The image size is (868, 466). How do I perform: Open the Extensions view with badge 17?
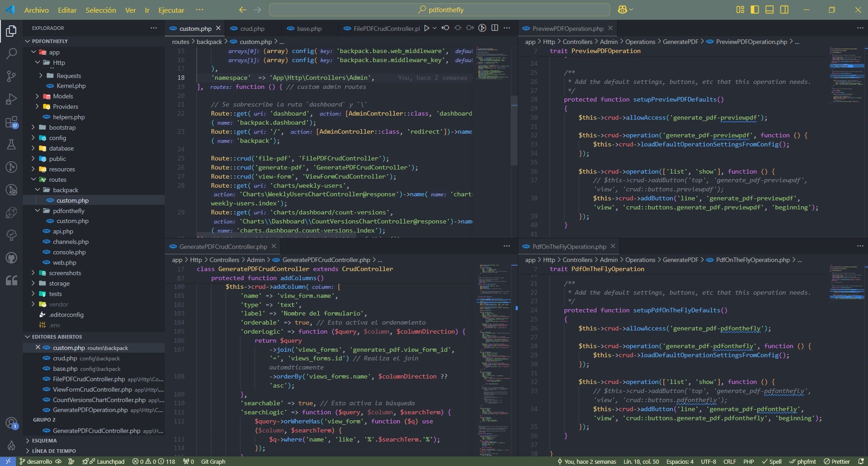11,121
